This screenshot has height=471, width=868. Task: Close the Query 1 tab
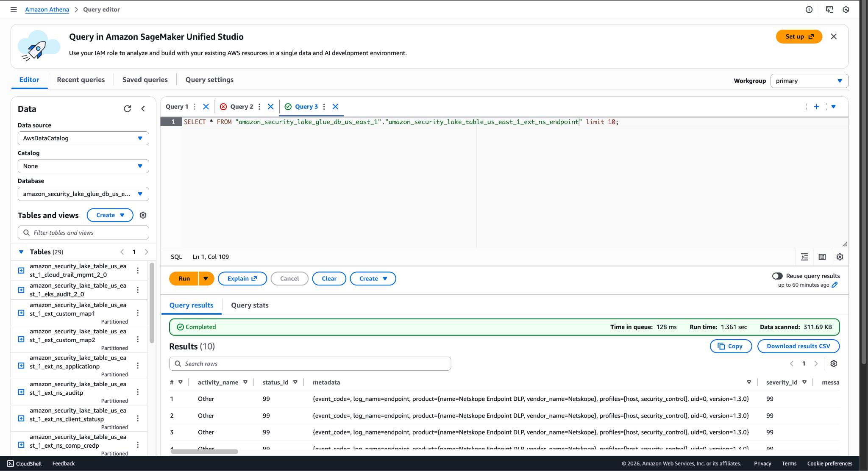pyautogui.click(x=206, y=107)
